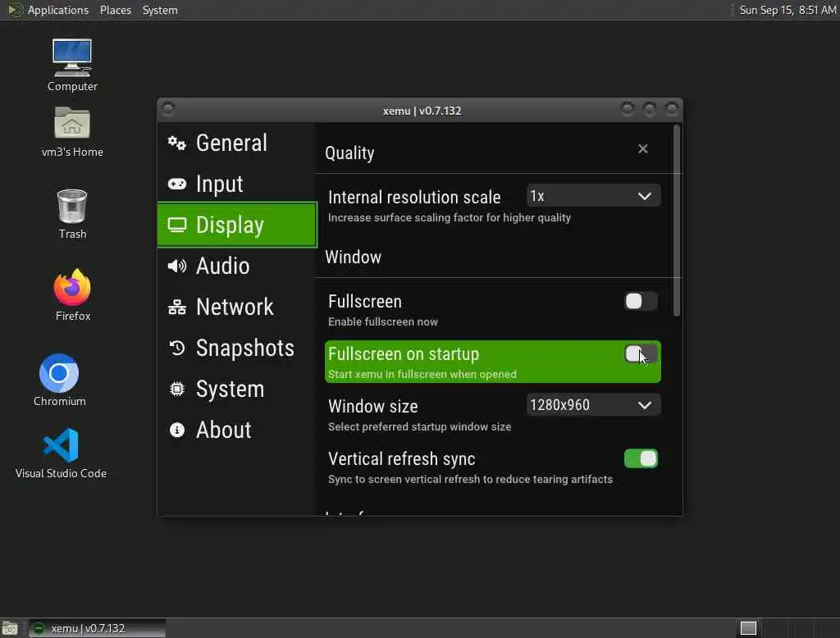Click the history icon beside Snapshots

click(x=177, y=349)
